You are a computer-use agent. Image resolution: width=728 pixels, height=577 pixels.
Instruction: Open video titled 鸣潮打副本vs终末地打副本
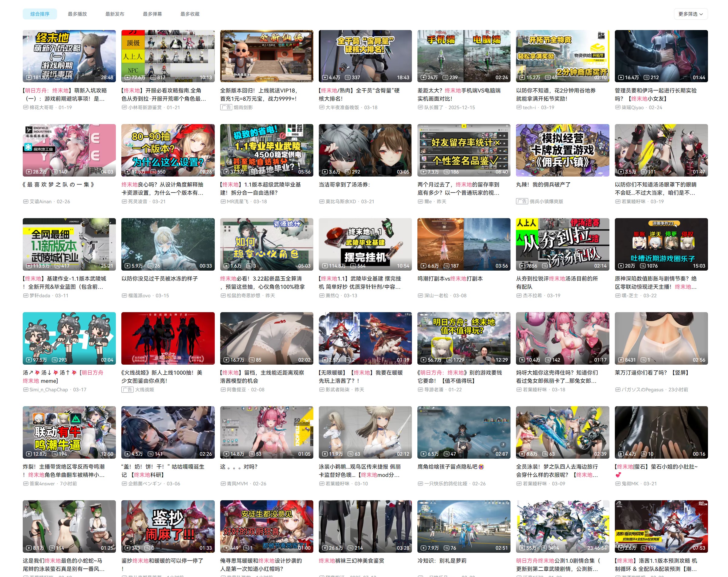(450, 278)
